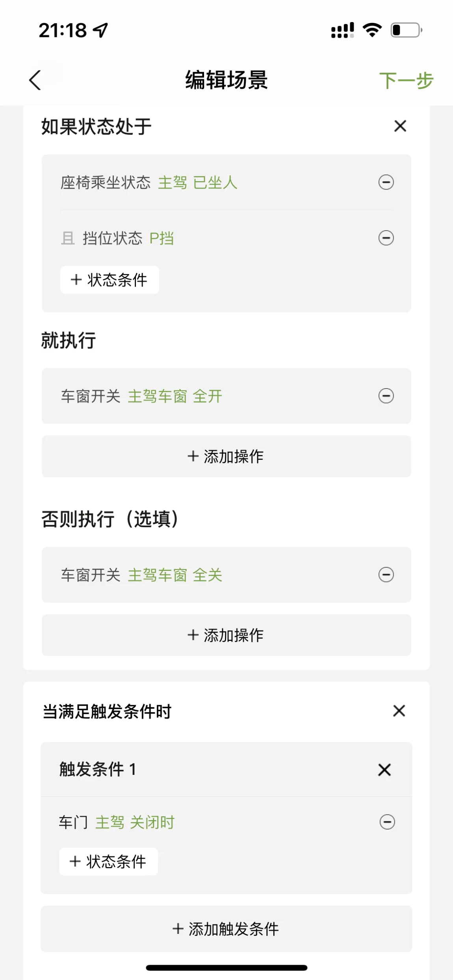Click 添加操作 under 就执行
Viewport: 453px width, 980px height.
coord(226,456)
